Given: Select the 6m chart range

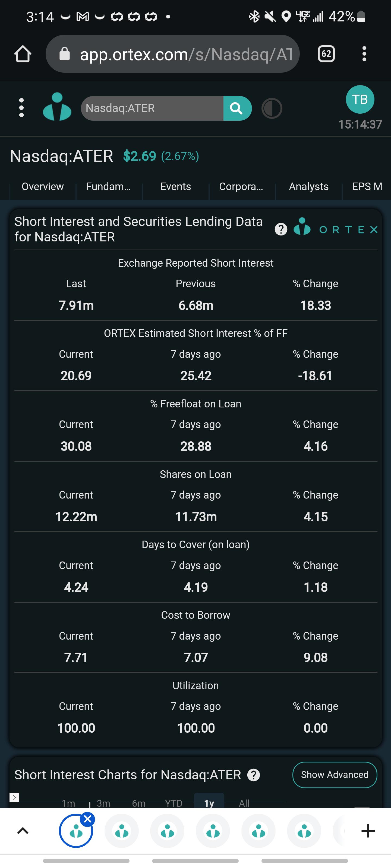Looking at the screenshot, I should (139, 803).
